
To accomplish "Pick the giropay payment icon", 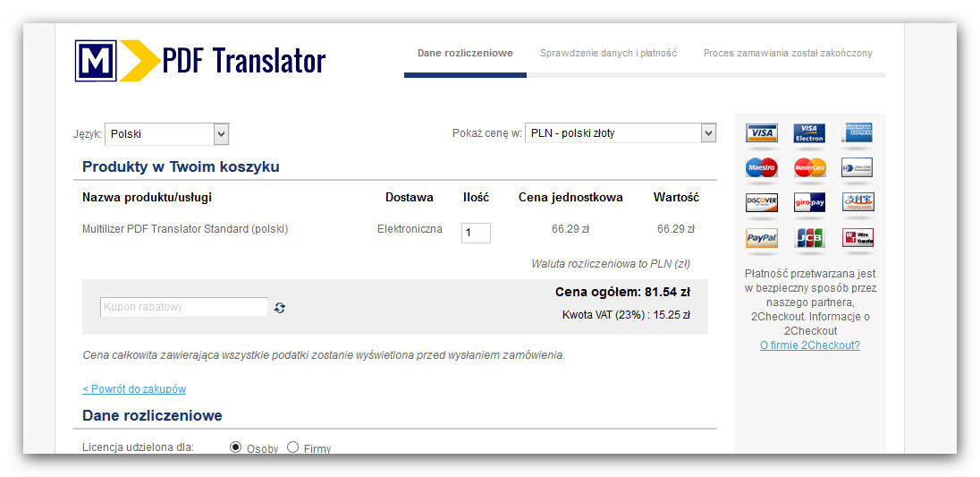I will (x=809, y=202).
